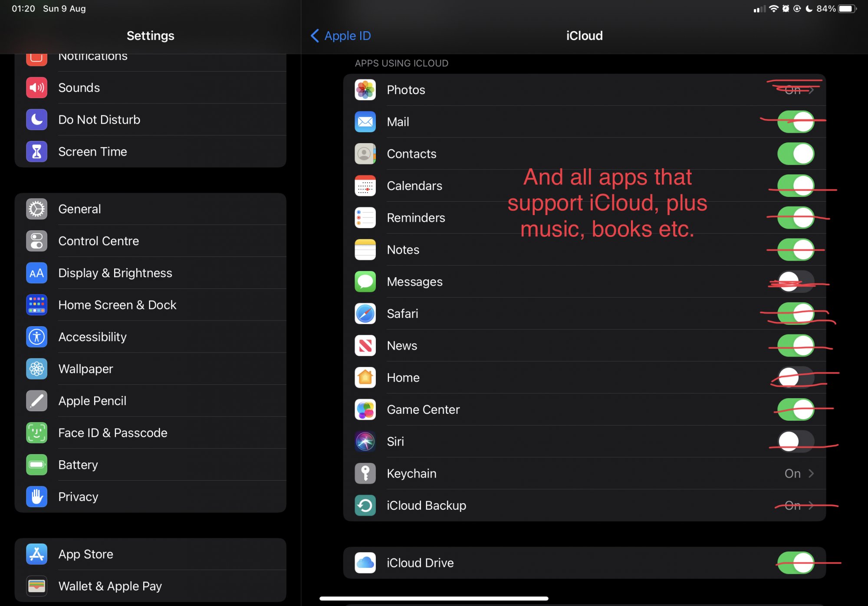The image size is (868, 606).
Task: Tap the Face ID smiley icon
Action: point(36,433)
